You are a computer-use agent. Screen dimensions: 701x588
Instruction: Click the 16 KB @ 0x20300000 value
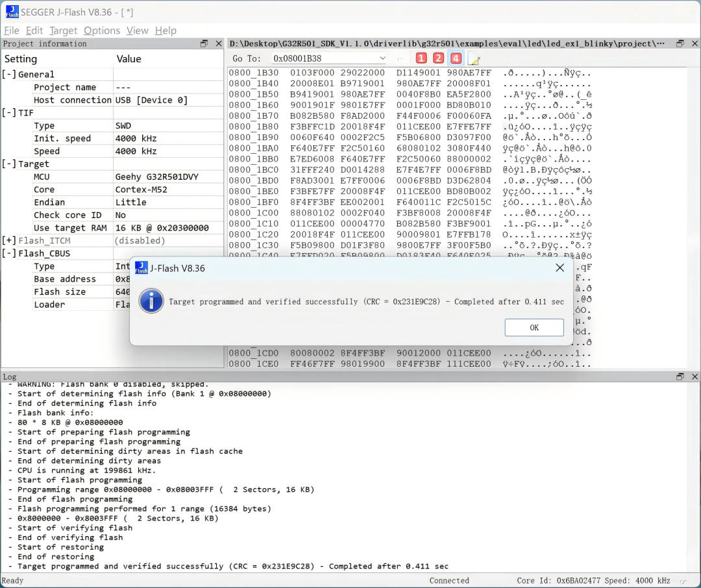point(162,228)
